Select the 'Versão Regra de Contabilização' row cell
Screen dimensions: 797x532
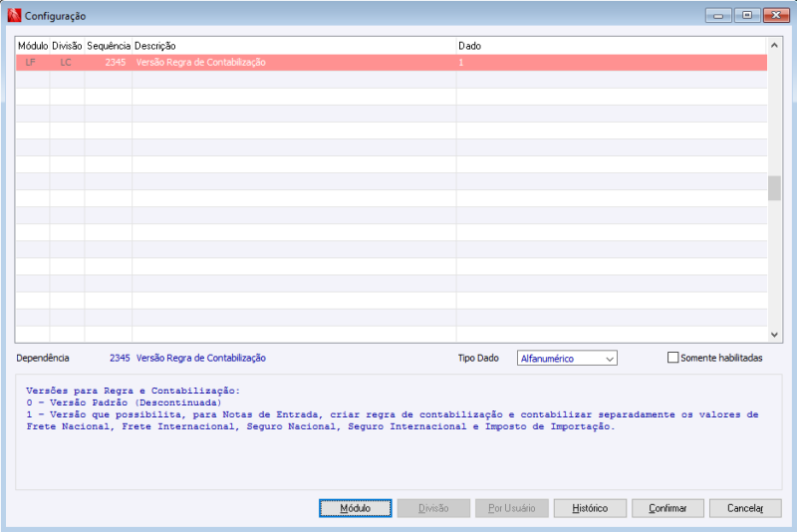point(294,63)
